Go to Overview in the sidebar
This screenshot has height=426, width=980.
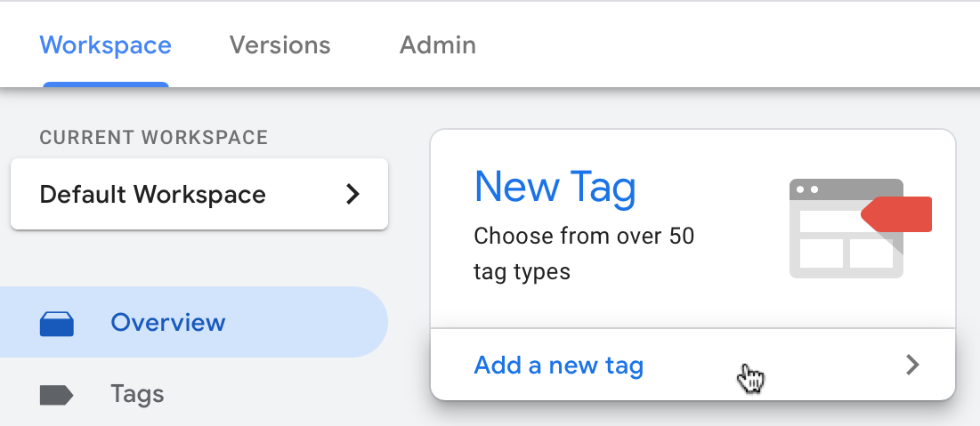pos(194,322)
